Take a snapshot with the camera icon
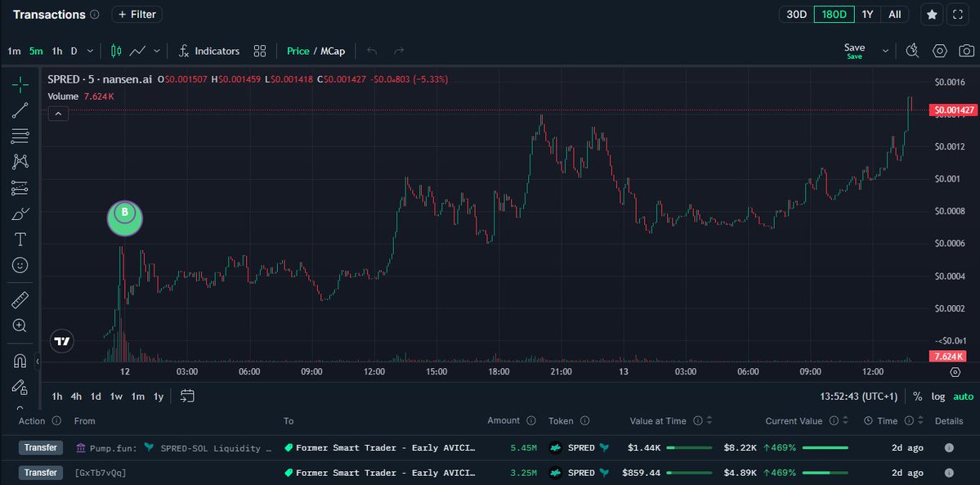 [x=965, y=51]
